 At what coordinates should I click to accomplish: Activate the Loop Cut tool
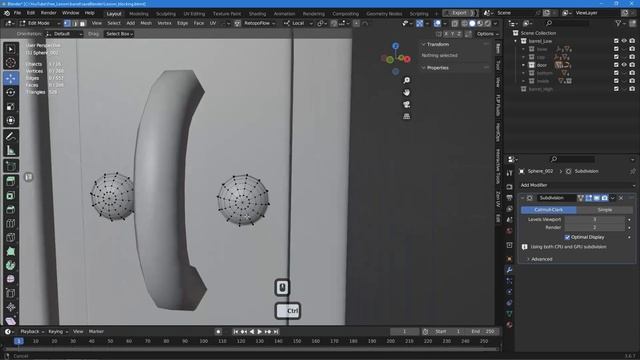pyautogui.click(x=11, y=224)
